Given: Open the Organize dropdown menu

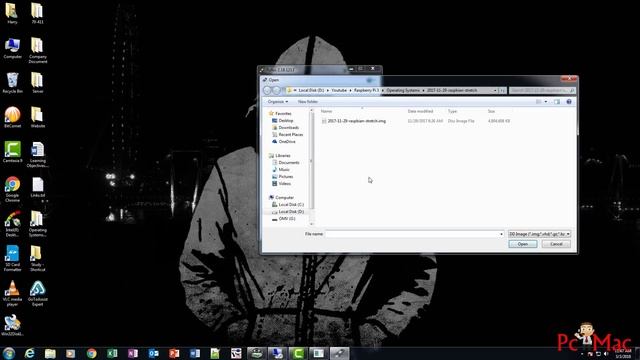Looking at the screenshot, I should [x=278, y=102].
